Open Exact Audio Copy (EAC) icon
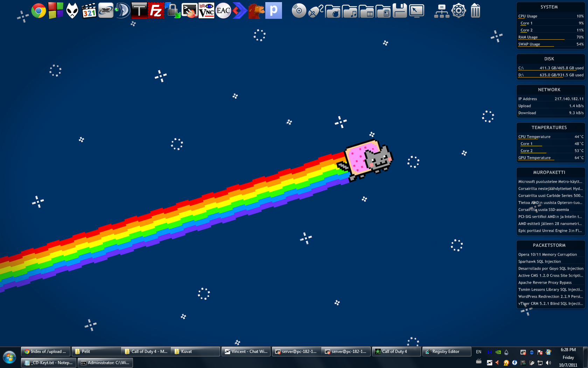This screenshot has width=588, height=368. 223,11
